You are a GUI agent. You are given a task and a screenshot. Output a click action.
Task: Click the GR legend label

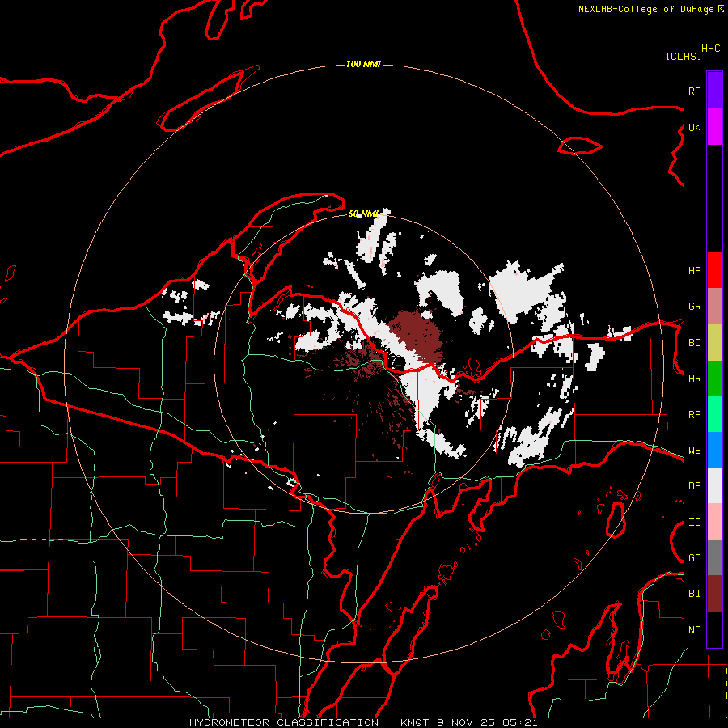[694, 307]
